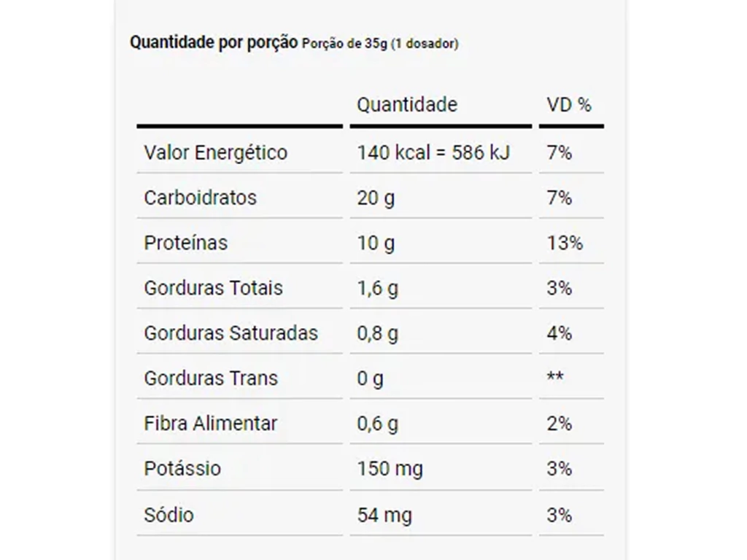
Task: Click the '20 g' carbohydrate amount
Action: pyautogui.click(x=376, y=198)
